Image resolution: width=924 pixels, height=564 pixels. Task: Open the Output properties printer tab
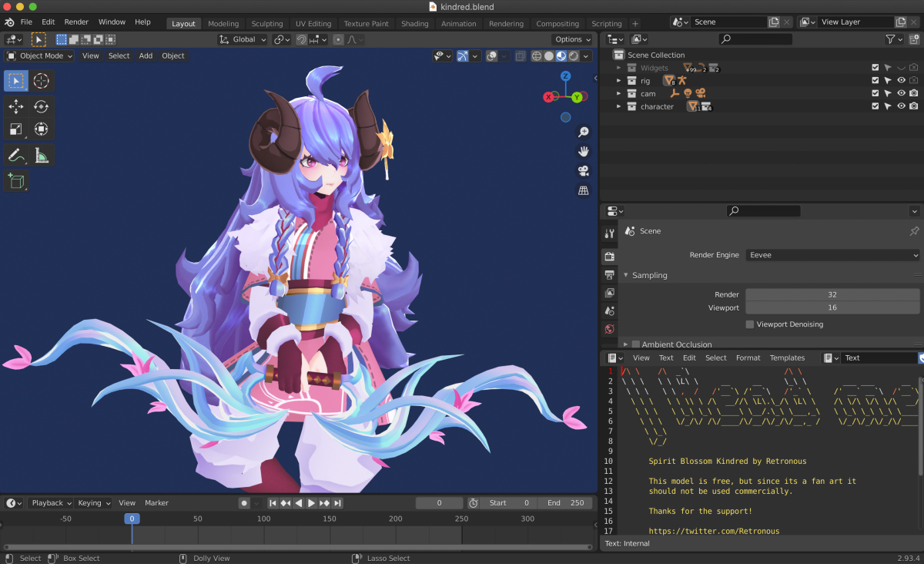[x=609, y=274]
